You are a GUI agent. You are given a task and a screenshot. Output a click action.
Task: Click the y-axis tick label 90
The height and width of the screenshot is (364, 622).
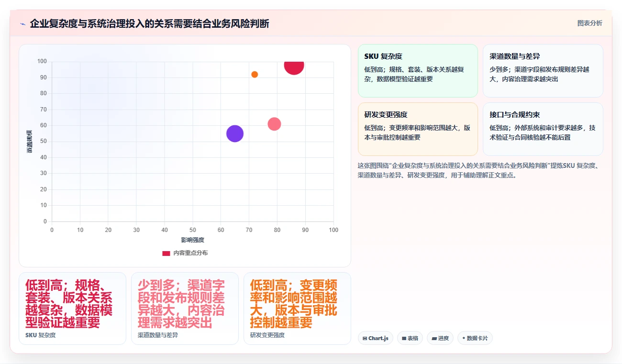click(43, 77)
